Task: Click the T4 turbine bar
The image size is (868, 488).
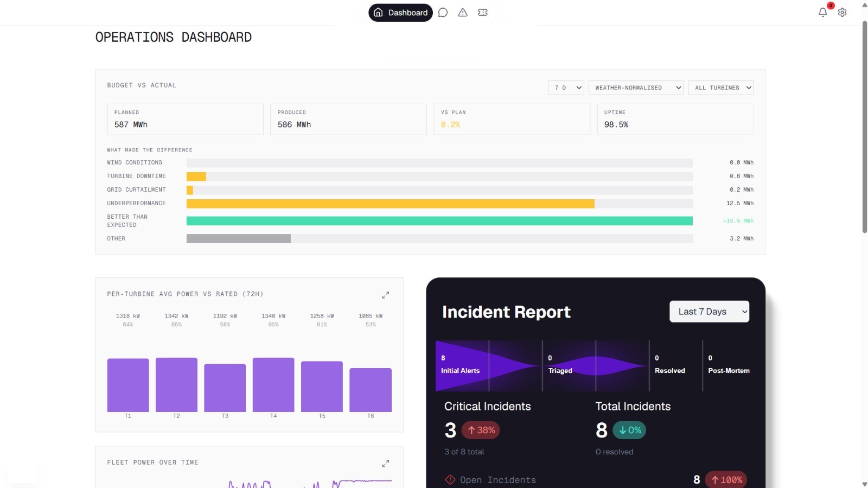Action: pyautogui.click(x=273, y=384)
